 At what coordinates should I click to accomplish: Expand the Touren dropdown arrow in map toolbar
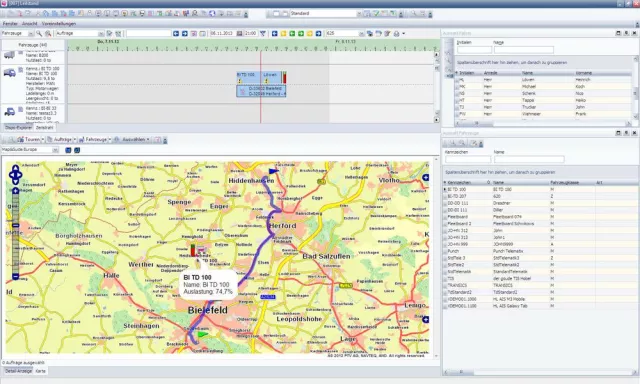click(x=42, y=140)
